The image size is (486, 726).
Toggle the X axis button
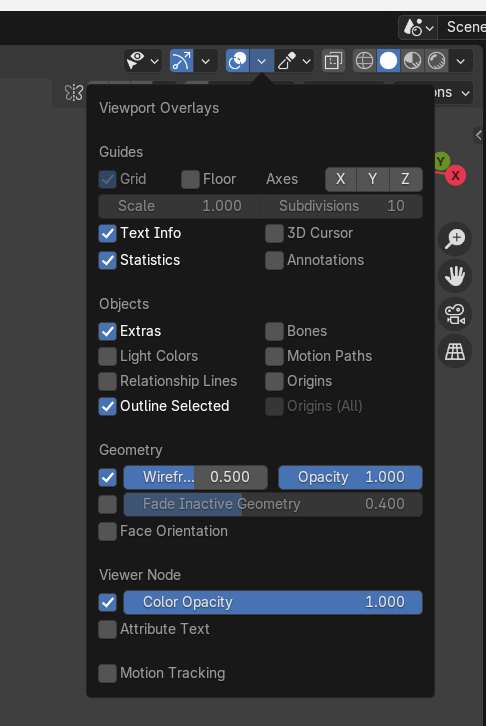tap(341, 179)
